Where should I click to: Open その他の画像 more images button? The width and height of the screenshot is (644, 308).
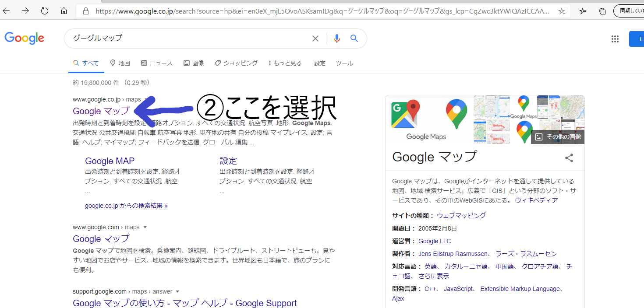click(x=558, y=137)
